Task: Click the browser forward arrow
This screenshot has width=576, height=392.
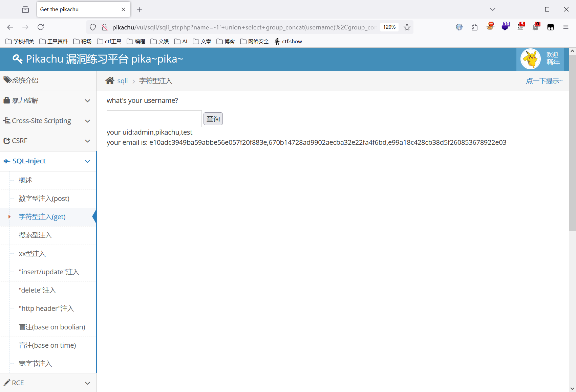Action: (25, 27)
